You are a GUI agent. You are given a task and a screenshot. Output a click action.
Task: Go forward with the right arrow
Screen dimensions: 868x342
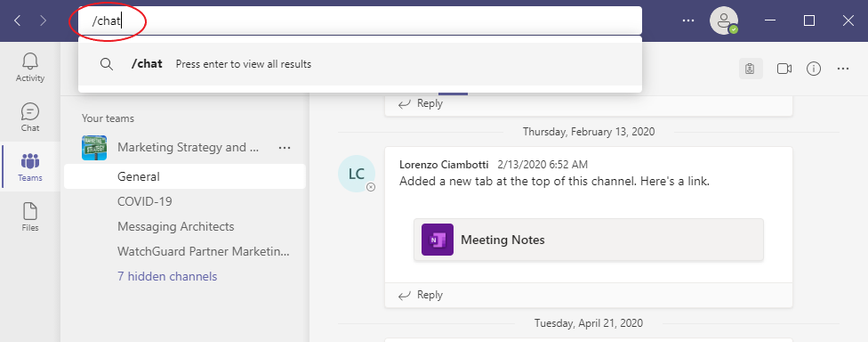44,21
